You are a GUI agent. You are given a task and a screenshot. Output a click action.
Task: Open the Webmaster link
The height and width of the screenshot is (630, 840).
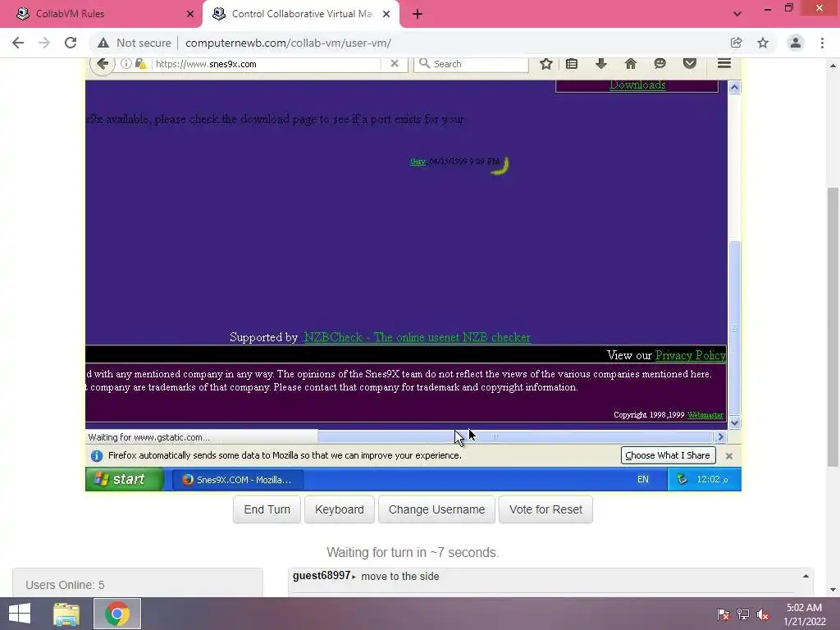pos(705,414)
